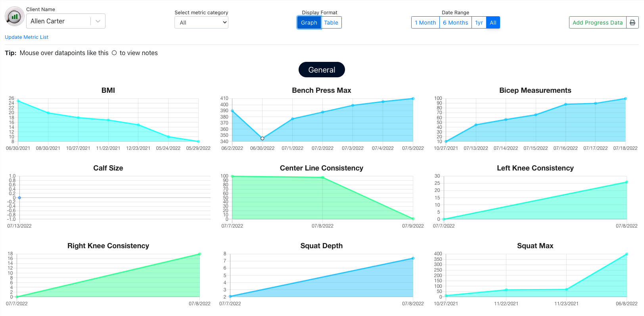Click the Squat Max 11/22/2021 datapoint
The width and height of the screenshot is (644, 316).
pos(506,290)
